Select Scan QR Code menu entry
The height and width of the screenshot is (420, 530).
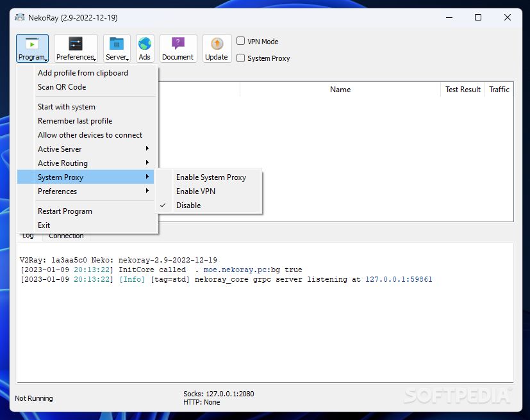tap(62, 87)
